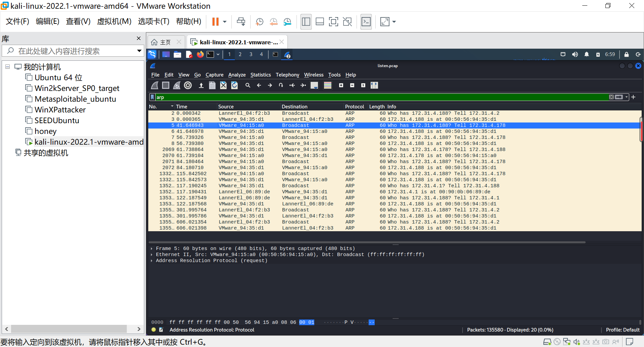Open the terminal launcher dropdown arrow
The width and height of the screenshot is (644, 347).
[x=218, y=54]
